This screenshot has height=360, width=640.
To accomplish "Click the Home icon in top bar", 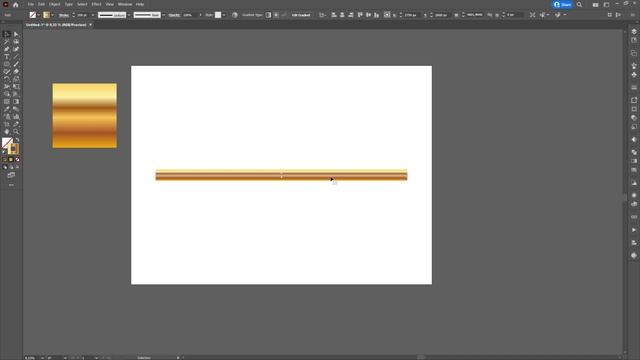I will click(x=16, y=4).
